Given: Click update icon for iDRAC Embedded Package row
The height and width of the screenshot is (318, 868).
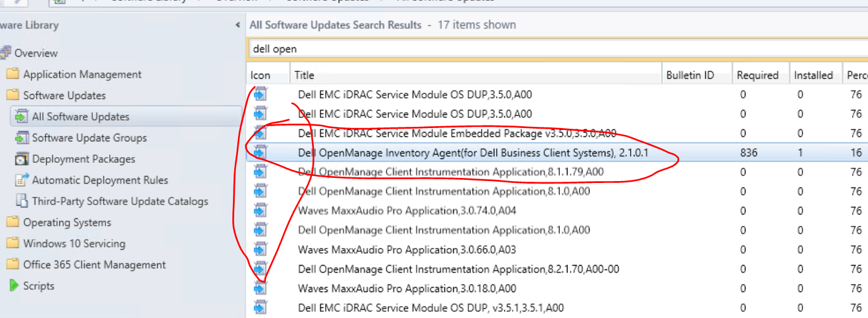Looking at the screenshot, I should point(261,133).
